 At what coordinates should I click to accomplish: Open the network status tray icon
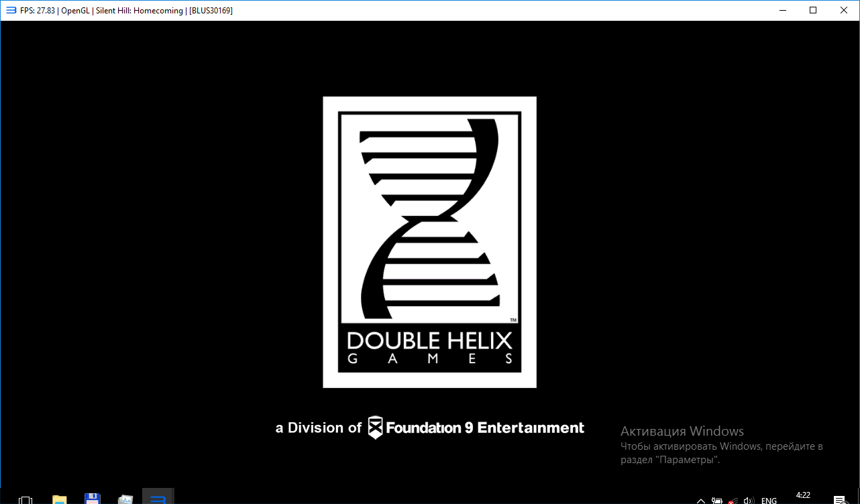tap(734, 501)
